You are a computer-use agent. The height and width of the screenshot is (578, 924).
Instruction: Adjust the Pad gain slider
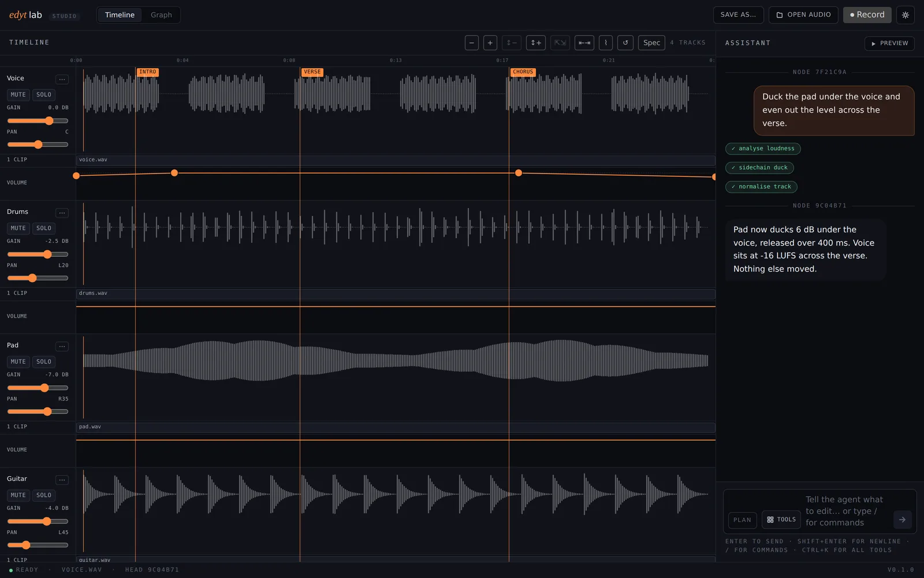point(38,388)
